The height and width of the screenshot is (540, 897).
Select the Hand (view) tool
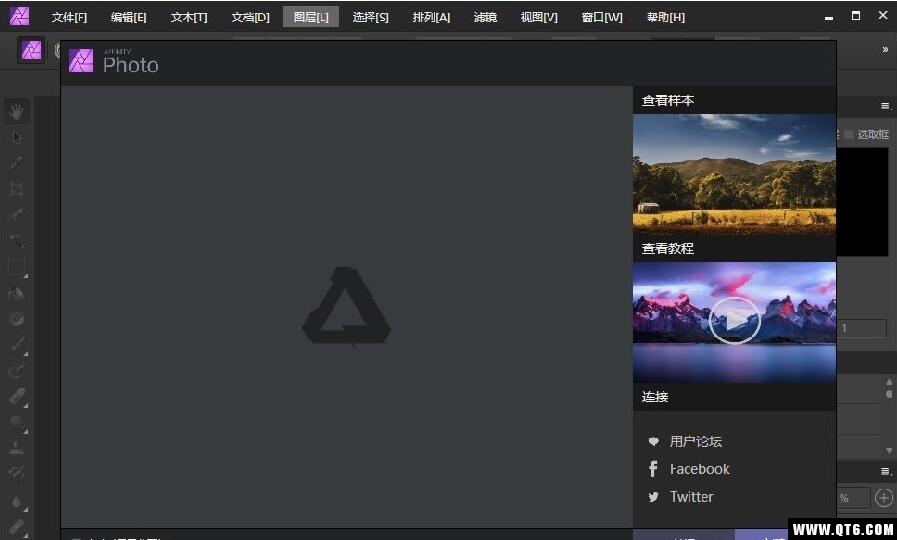(x=17, y=111)
